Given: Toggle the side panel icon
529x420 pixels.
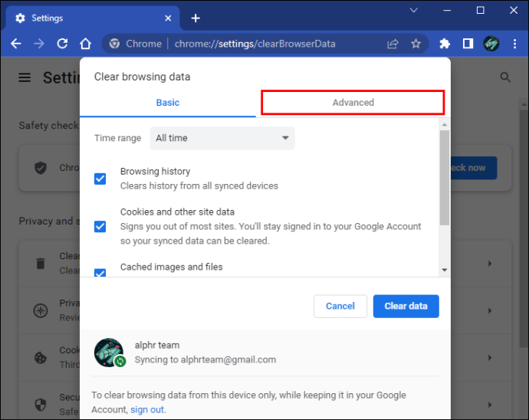Looking at the screenshot, I should pos(468,44).
